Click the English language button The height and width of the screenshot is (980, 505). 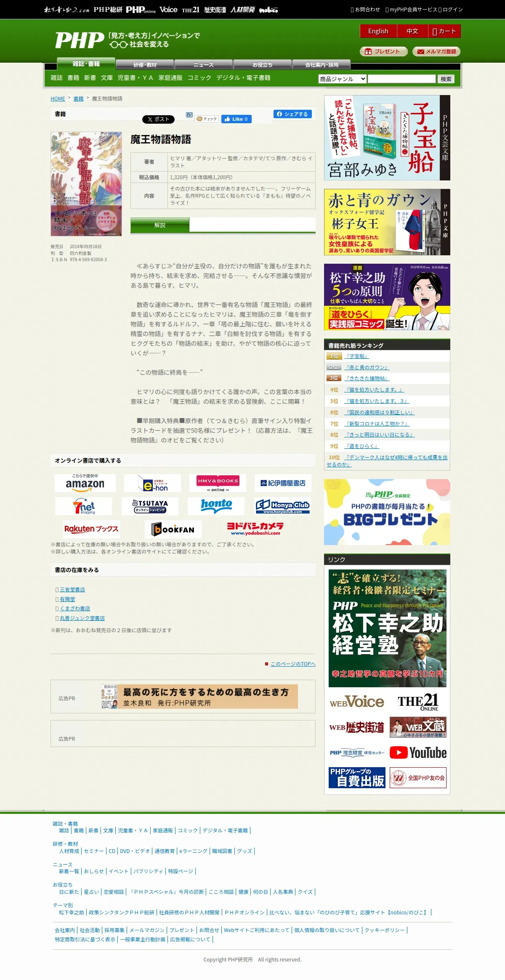[378, 31]
